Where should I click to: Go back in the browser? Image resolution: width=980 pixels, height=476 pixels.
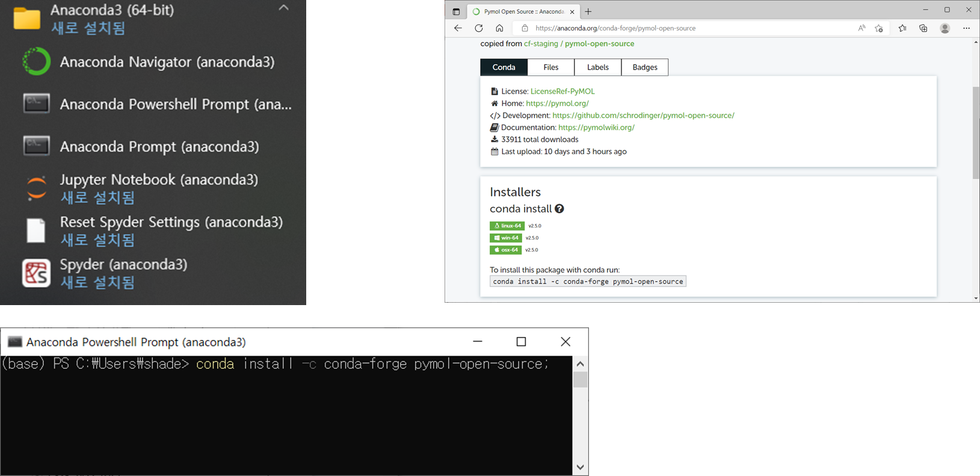tap(458, 28)
